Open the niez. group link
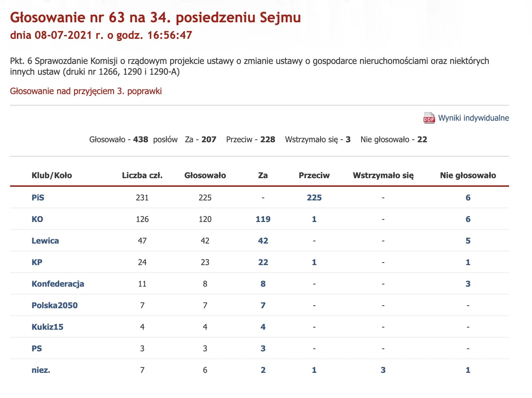532x398 pixels. pyautogui.click(x=41, y=370)
